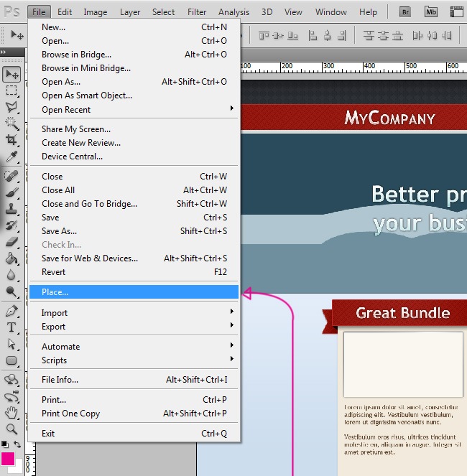This screenshot has height=476, width=467.
Task: Click the Great Bundle ribbon heading
Action: click(402, 313)
